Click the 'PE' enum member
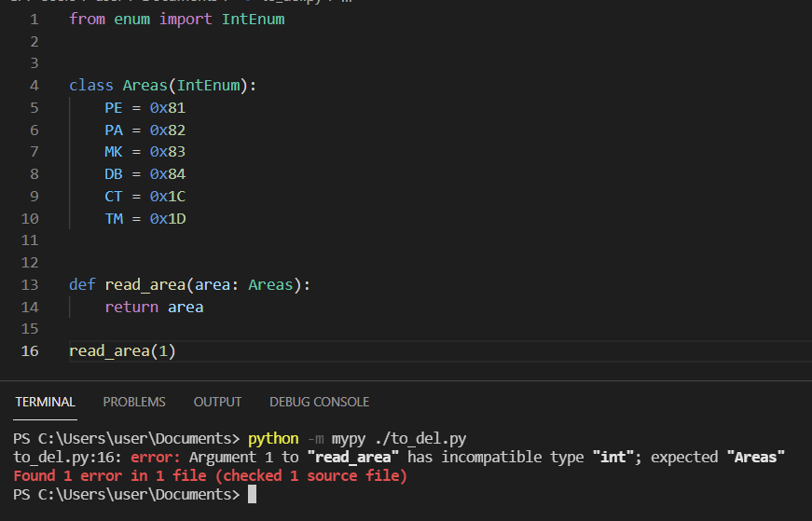Screen dimensions: 812x521 [x=114, y=108]
